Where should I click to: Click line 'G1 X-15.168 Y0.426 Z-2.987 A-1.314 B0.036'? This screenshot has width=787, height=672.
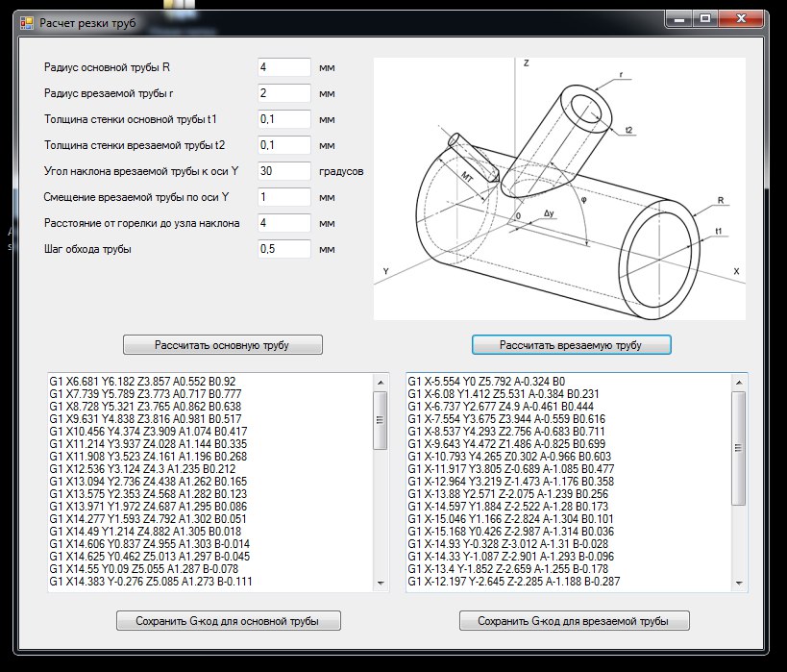(511, 532)
